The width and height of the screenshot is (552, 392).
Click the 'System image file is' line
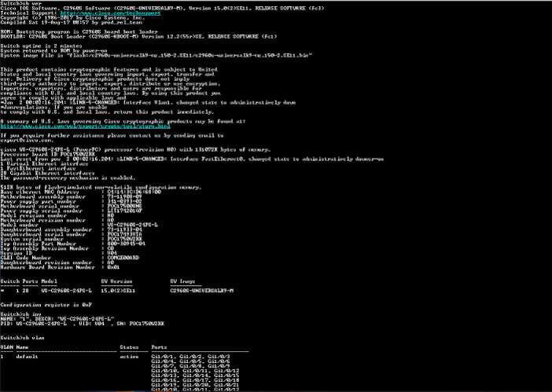tap(156, 56)
